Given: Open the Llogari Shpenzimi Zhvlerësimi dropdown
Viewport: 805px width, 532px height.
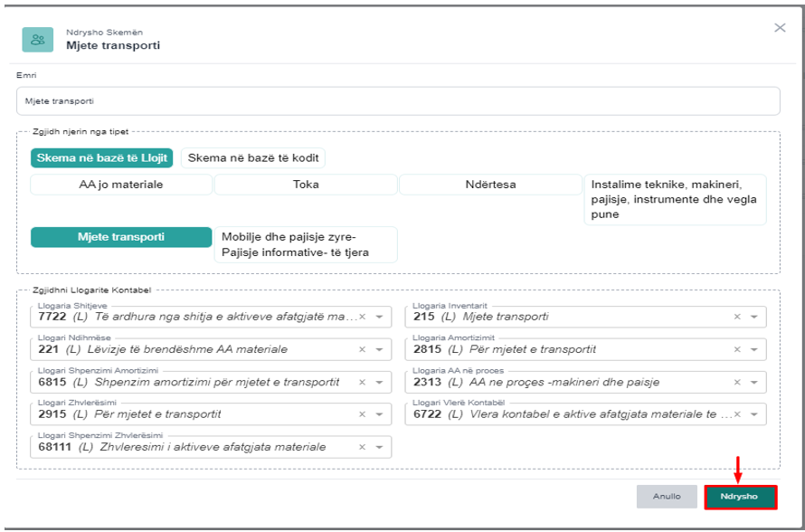Looking at the screenshot, I should point(378,448).
